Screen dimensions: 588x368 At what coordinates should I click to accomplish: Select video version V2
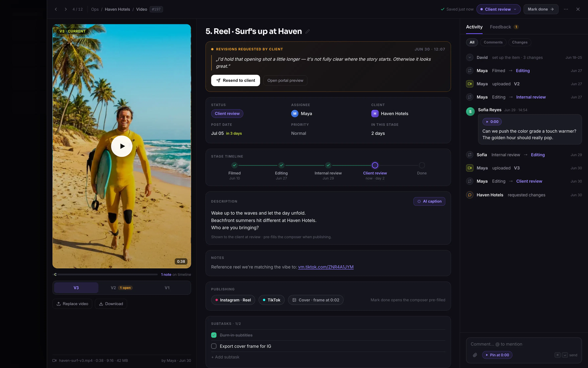click(121, 288)
